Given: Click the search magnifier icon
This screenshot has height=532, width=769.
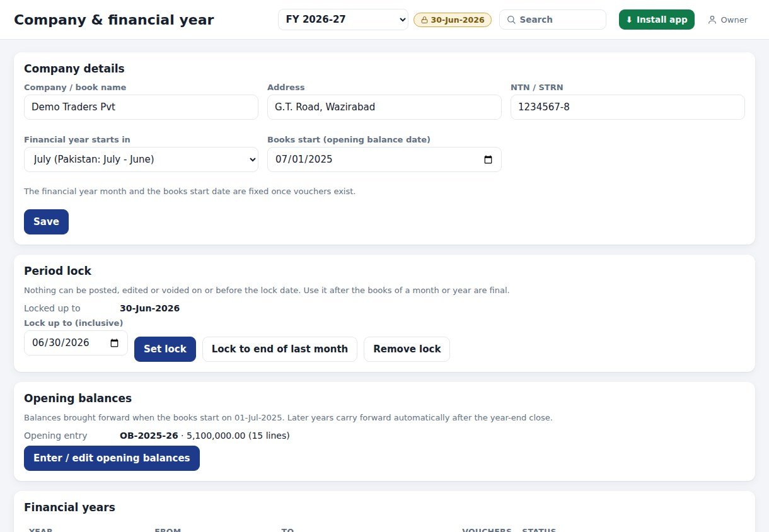Looking at the screenshot, I should tap(511, 20).
